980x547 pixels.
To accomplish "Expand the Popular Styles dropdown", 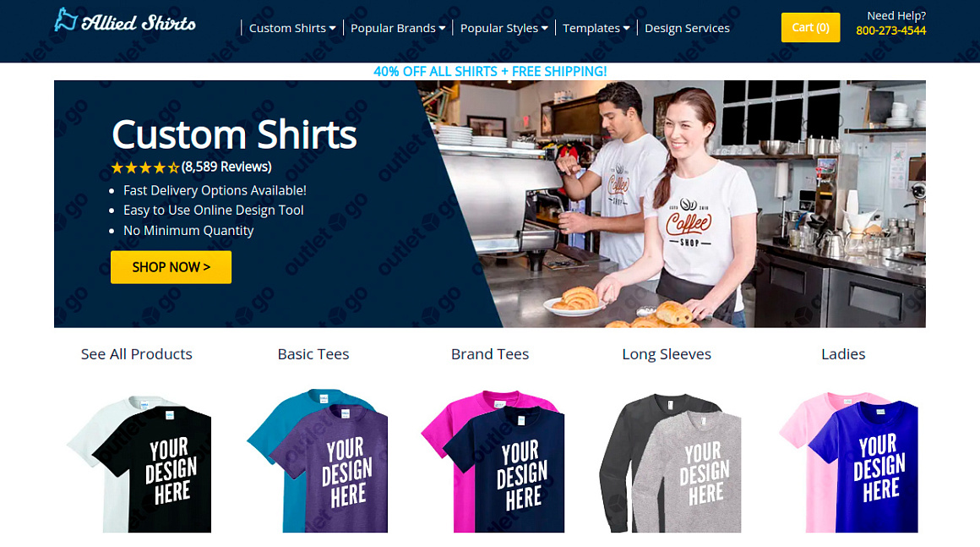I will [504, 28].
